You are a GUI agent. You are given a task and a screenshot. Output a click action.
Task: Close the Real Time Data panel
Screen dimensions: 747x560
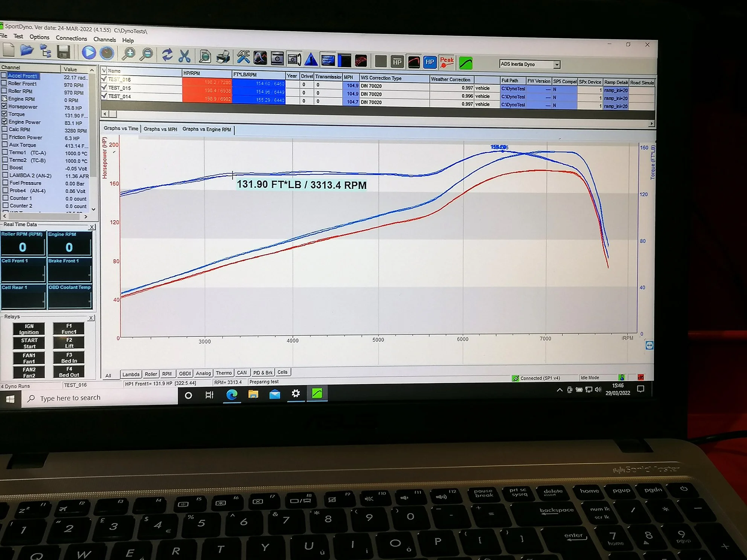[91, 227]
